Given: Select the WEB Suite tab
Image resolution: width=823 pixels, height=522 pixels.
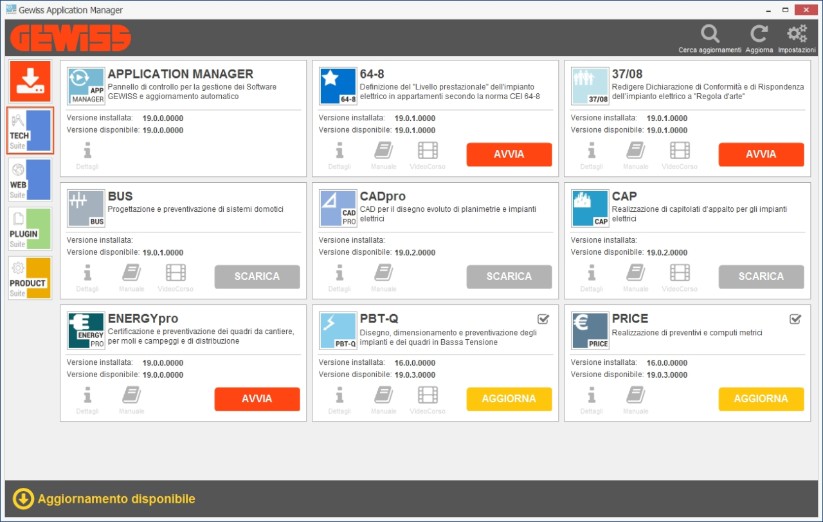Looking at the screenshot, I should coord(30,180).
